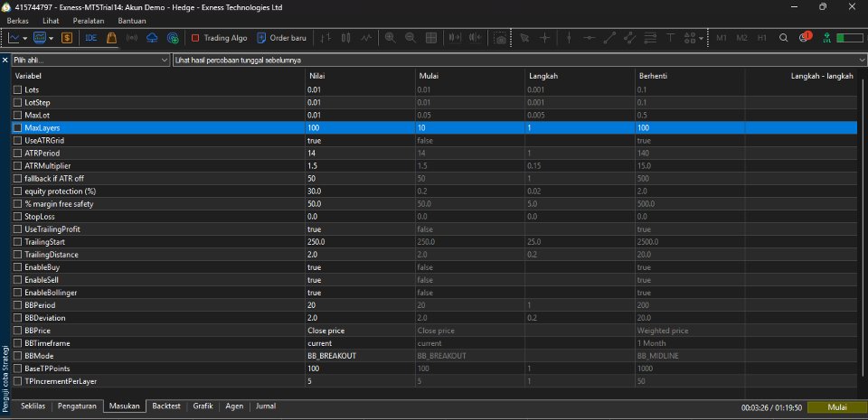This screenshot has height=420, width=868.
Task: Toggle the auto scroll chart icon
Action: pyautogui.click(x=455, y=38)
